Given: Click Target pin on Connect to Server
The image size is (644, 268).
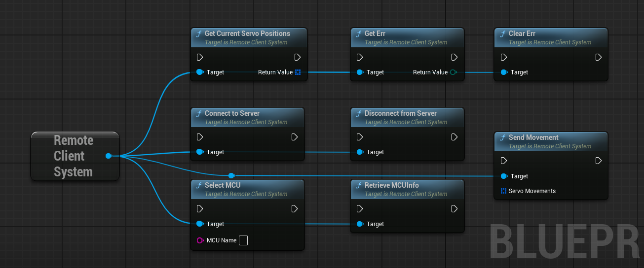Looking at the screenshot, I should (199, 152).
